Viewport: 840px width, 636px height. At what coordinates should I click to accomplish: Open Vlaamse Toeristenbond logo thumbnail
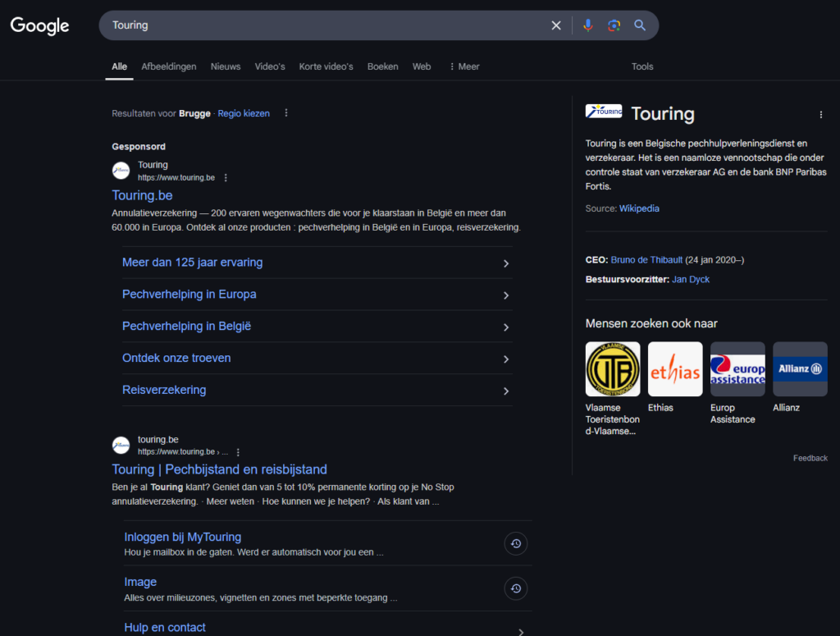tap(613, 369)
